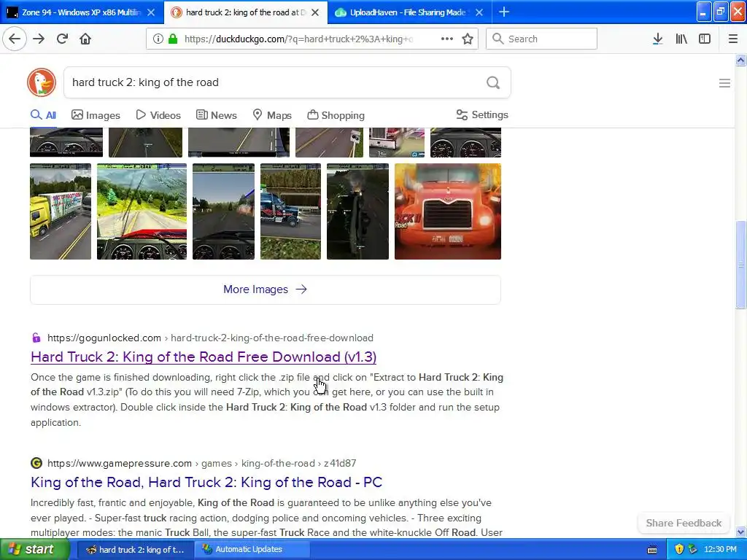Show site information icon in address bar

[158, 39]
